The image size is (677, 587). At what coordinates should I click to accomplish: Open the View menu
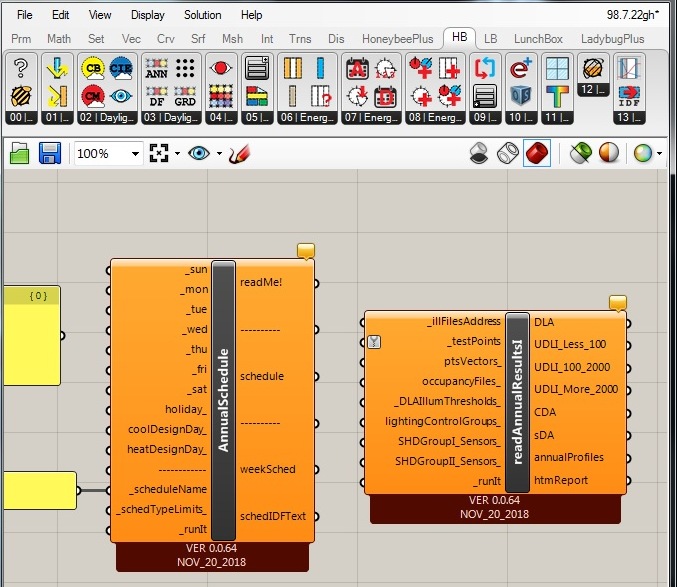pos(100,15)
